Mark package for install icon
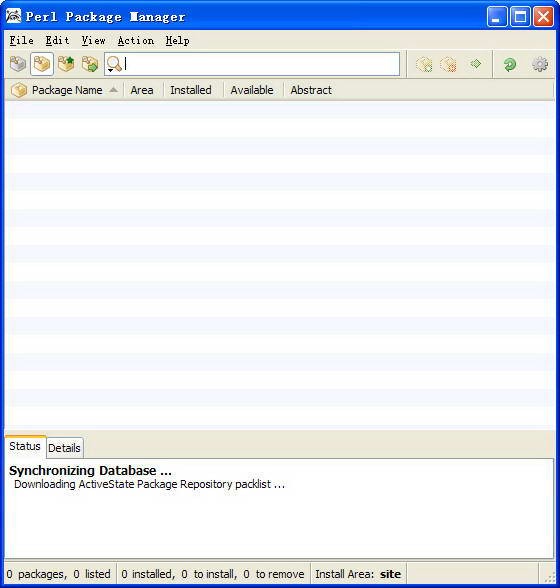The width and height of the screenshot is (560, 588). pos(424,64)
